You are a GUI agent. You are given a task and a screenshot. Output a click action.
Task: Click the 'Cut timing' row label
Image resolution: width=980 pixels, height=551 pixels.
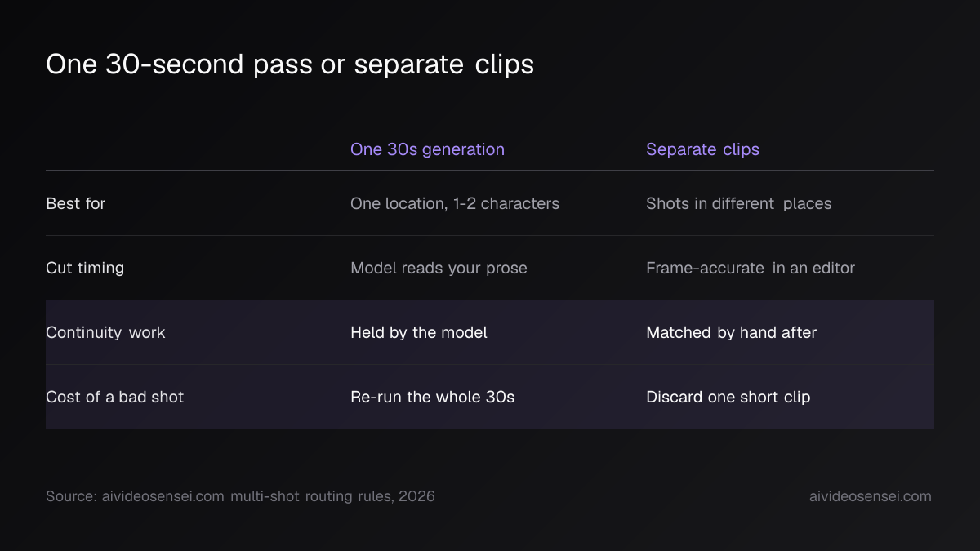(x=85, y=268)
